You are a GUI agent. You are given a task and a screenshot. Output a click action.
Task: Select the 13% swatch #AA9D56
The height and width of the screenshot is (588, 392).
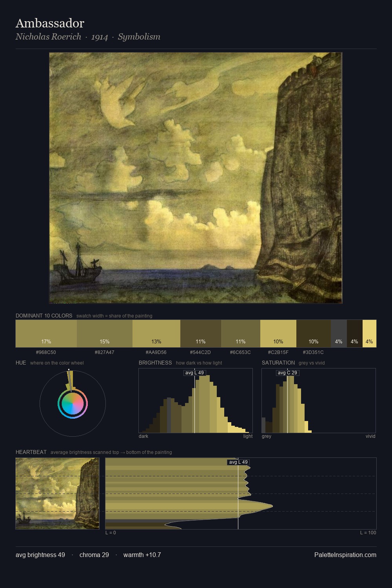coord(156,334)
